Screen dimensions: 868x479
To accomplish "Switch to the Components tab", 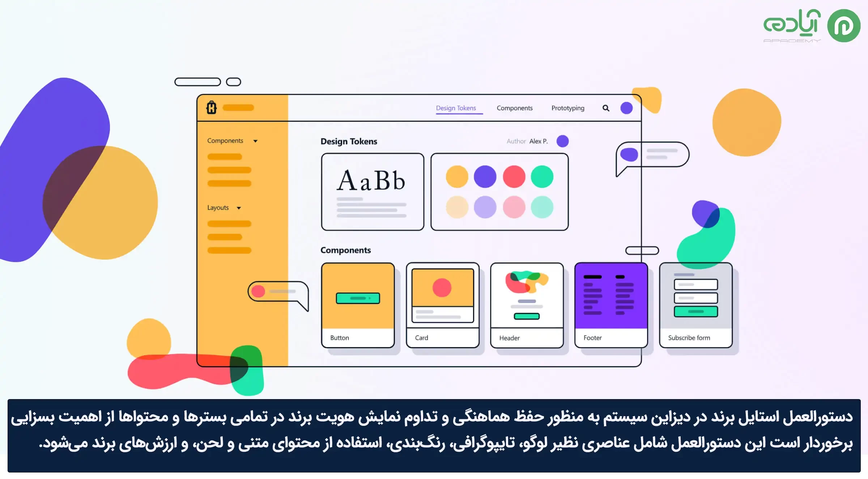I will tap(515, 108).
